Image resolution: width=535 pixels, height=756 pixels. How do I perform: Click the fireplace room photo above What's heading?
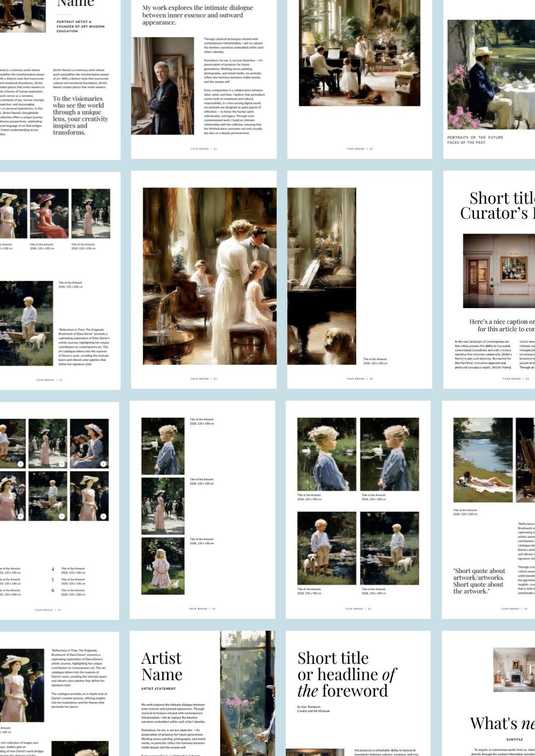point(514,670)
